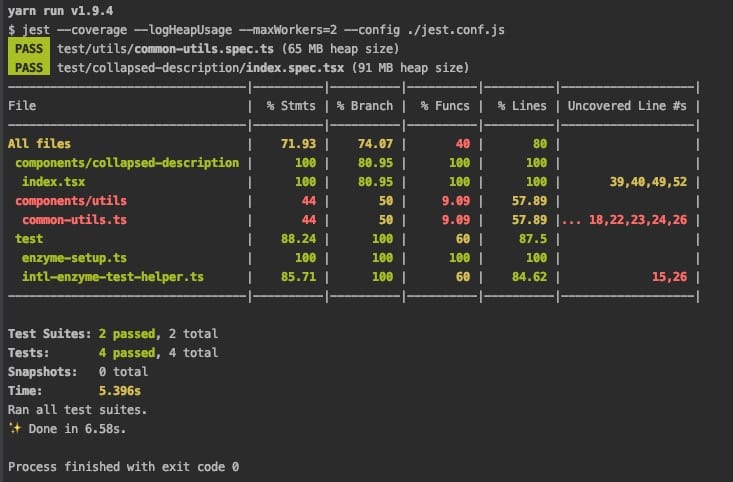Click the sparkles icon beside Done

15,428
